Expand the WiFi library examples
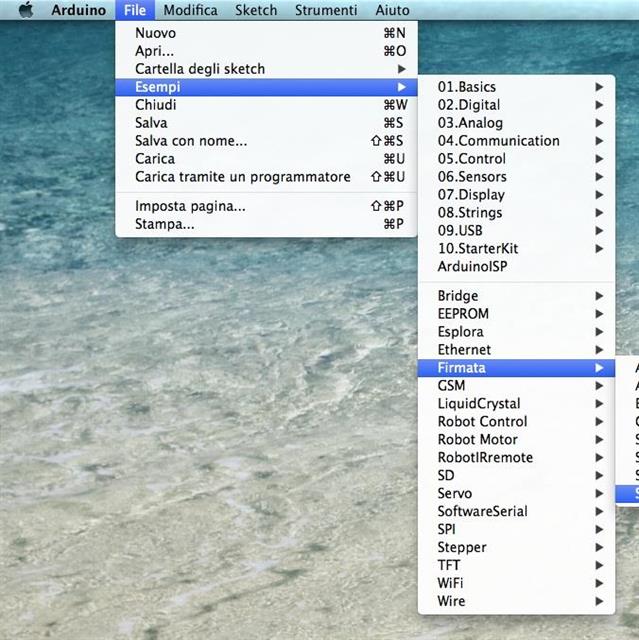Viewport: 639px width, 640px height. point(450,584)
